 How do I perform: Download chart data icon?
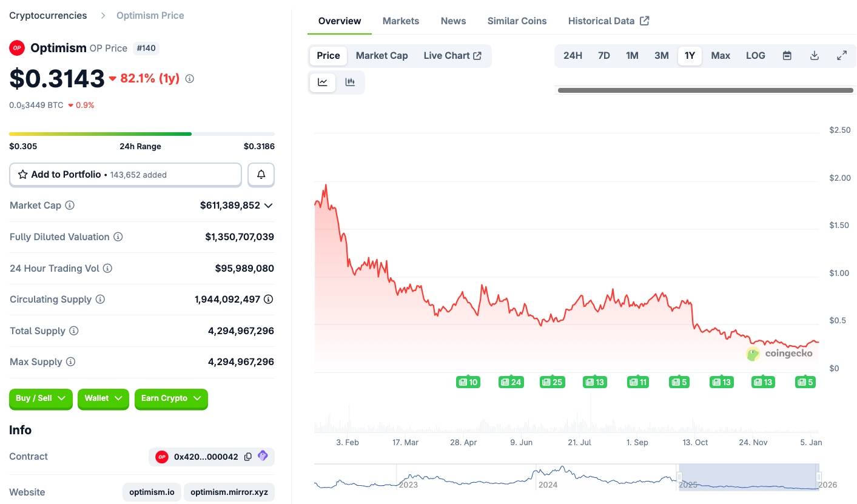click(x=815, y=56)
